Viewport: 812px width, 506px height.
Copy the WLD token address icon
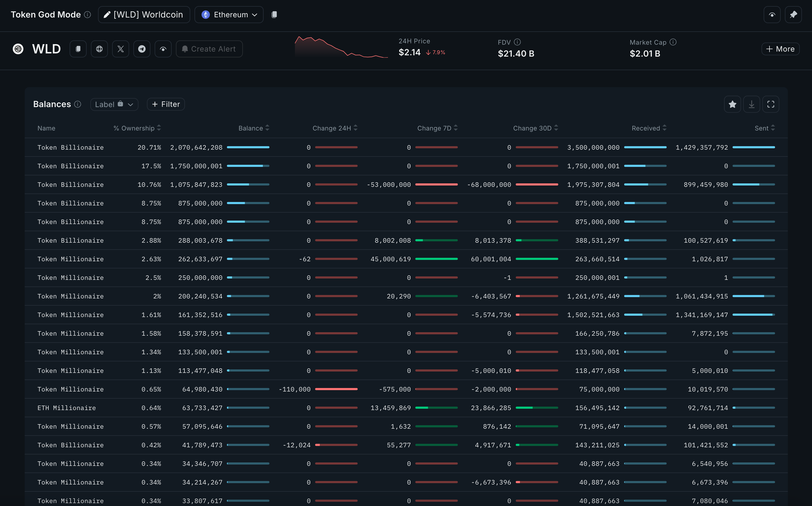tap(78, 49)
